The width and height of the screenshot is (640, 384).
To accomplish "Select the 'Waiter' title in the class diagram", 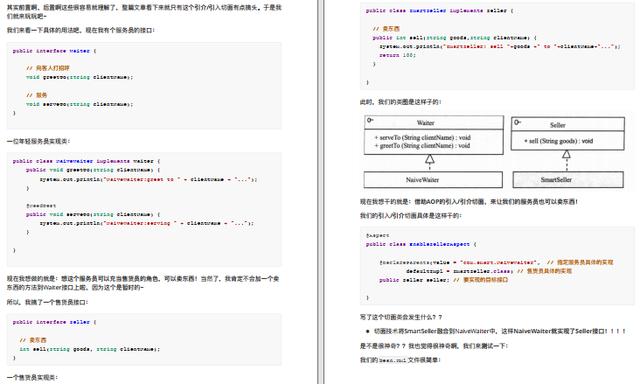I will coord(425,123).
